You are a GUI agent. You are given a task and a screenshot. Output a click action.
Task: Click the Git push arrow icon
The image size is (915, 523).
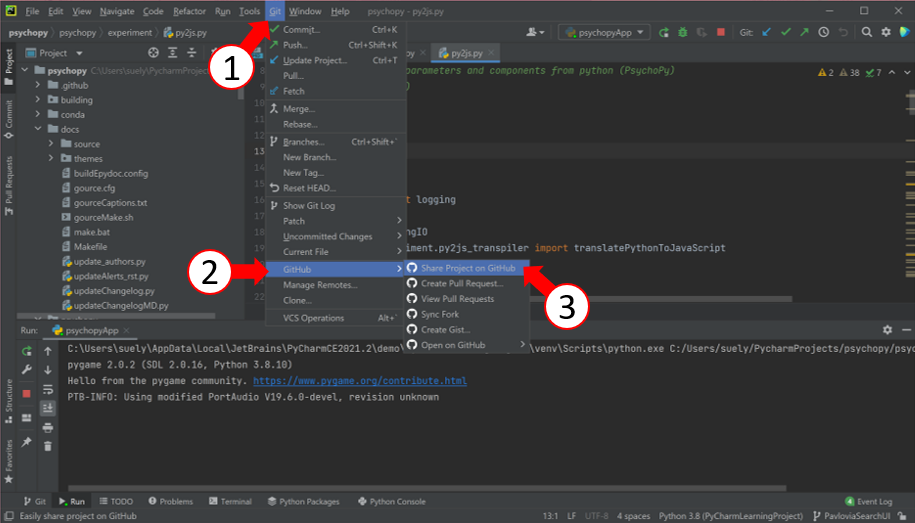804,33
